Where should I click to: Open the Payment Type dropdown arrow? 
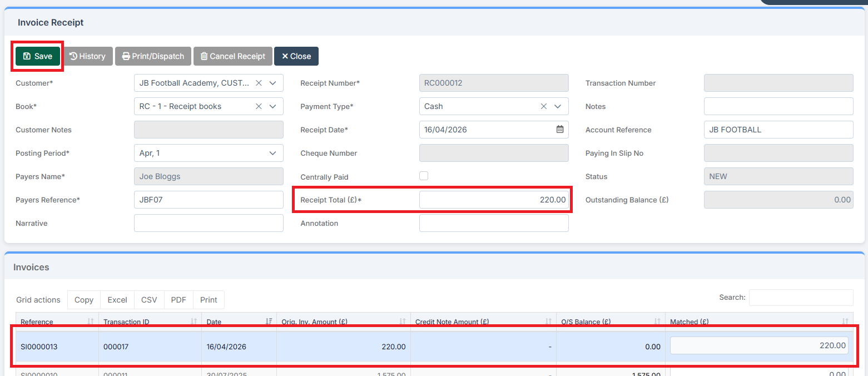(558, 106)
